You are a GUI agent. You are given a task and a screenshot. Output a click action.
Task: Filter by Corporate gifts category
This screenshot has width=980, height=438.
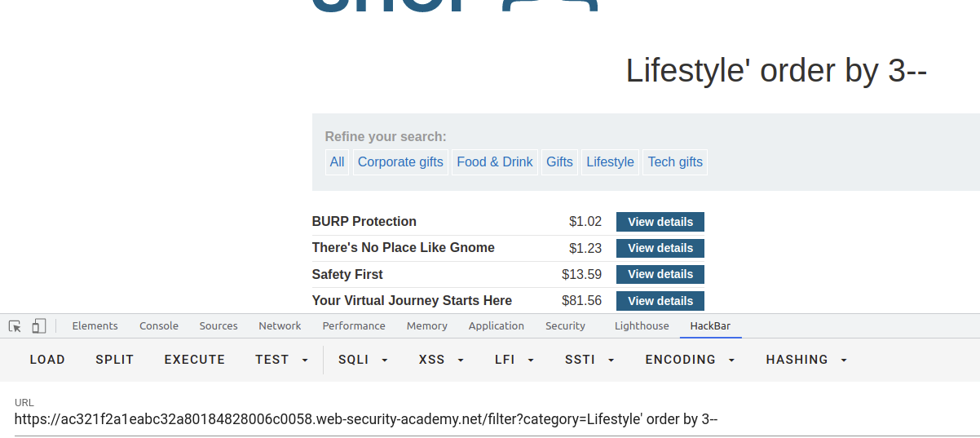coord(400,162)
